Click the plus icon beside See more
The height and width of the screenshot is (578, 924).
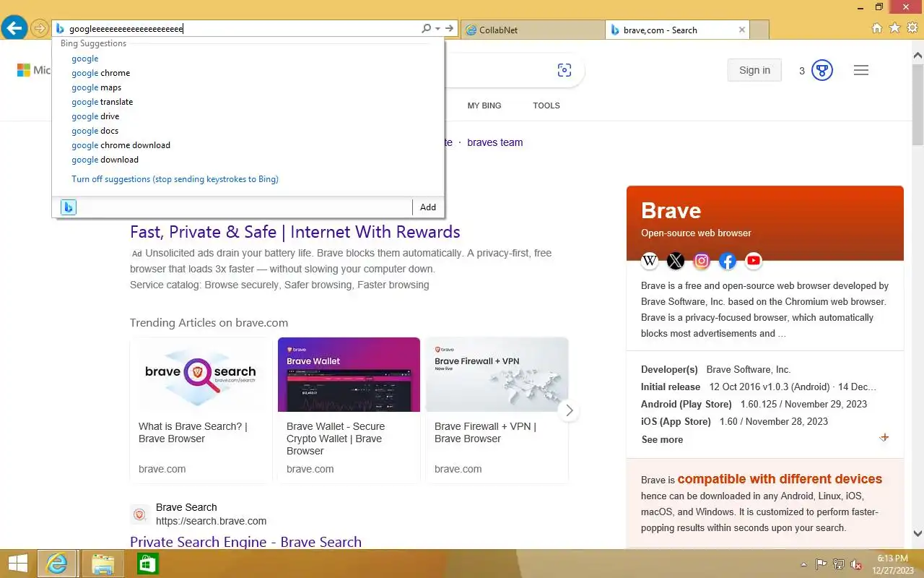click(884, 437)
